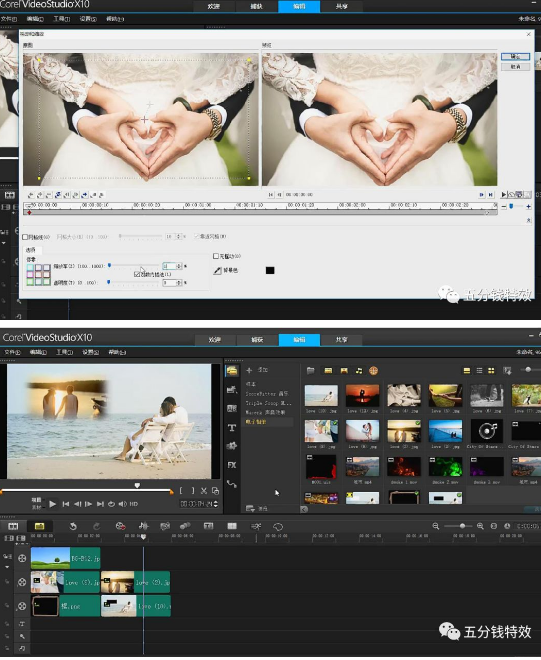The width and height of the screenshot is (541, 660).
Task: Switch library to list view
Action: 479,370
